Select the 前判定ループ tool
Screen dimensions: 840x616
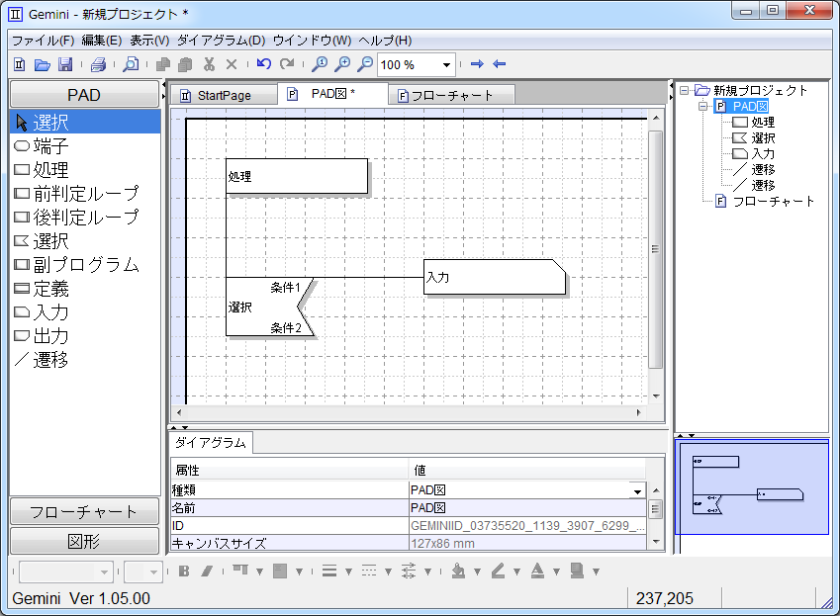[x=85, y=193]
